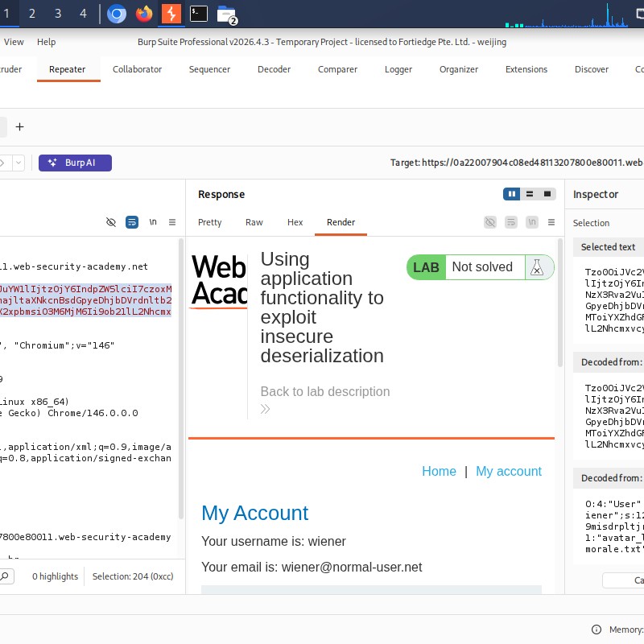644x644 pixels.
Task: Click the lab flask icon
Action: pos(537,267)
